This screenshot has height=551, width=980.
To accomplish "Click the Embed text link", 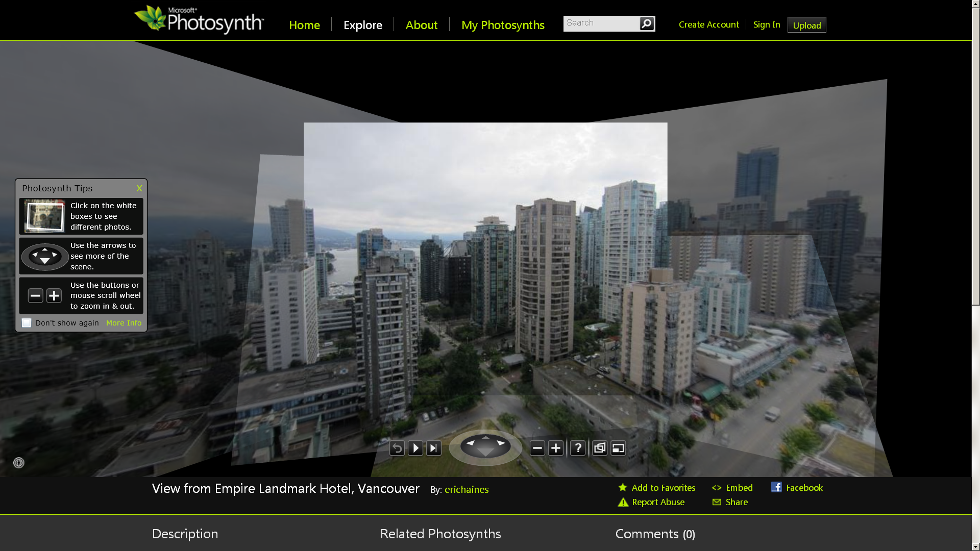I will 739,488.
